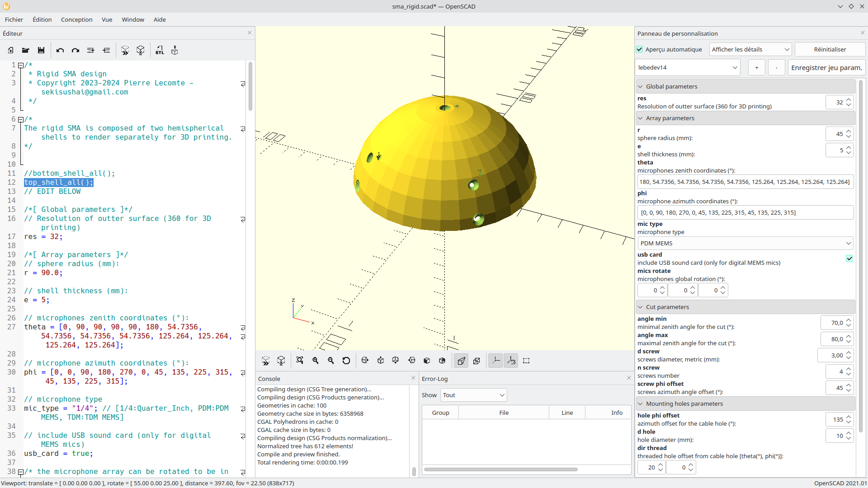Click the New file icon in editor toolbar
The image size is (868, 488).
coord(10,50)
